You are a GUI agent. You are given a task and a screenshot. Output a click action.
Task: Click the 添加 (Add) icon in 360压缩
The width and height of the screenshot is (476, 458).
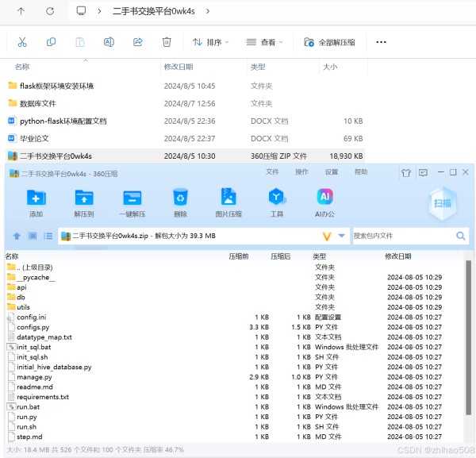point(36,200)
